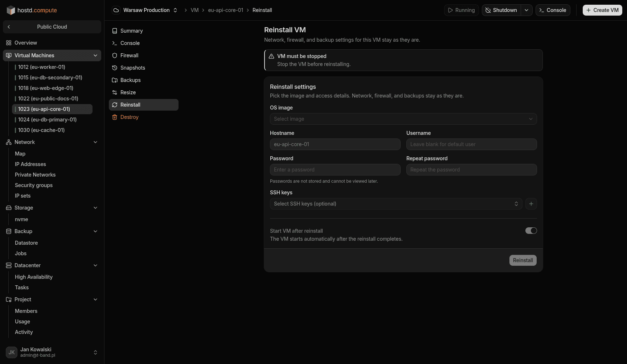Screen dimensions: 627x364
Task: Expand the Shutdown options chevron
Action: 526,10
